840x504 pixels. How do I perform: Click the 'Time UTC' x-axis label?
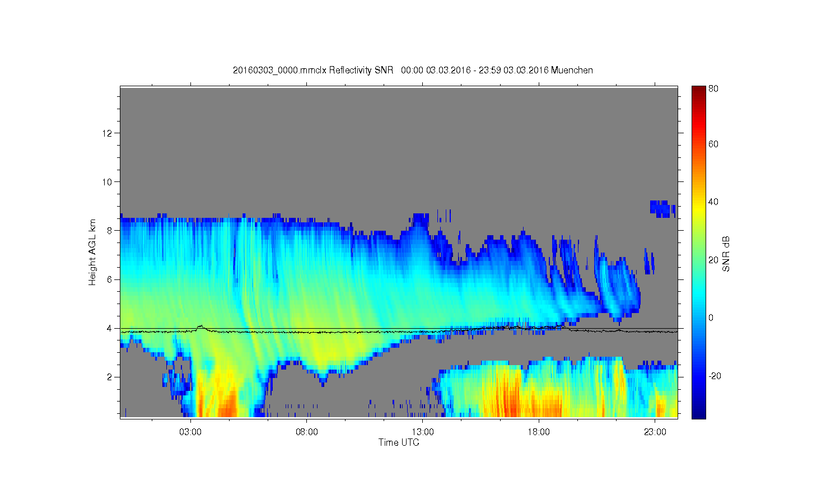[399, 442]
